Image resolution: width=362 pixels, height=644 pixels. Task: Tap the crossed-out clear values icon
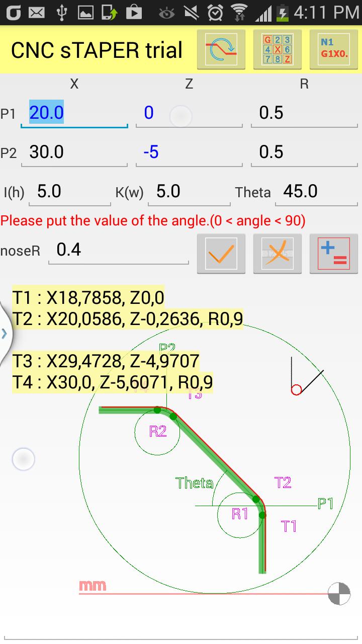tap(278, 254)
